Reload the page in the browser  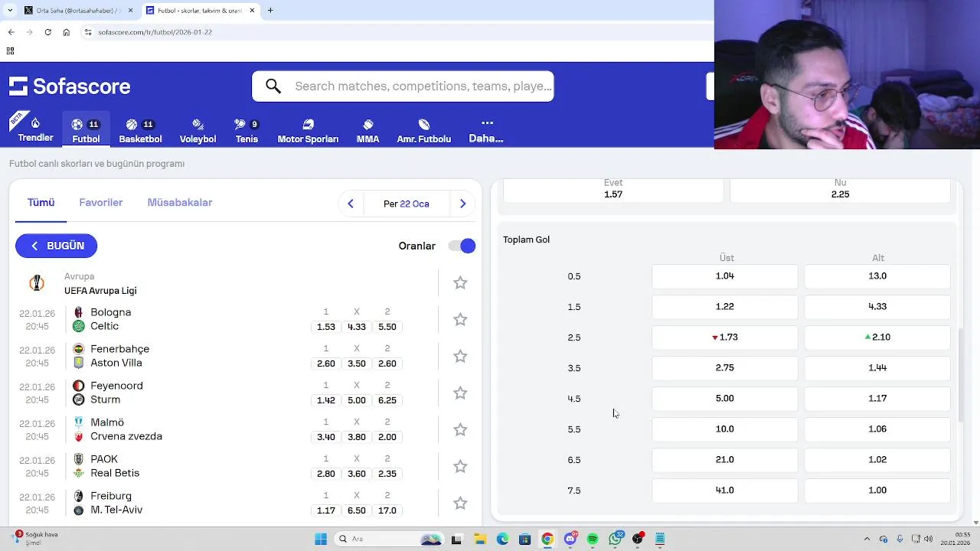47,32
